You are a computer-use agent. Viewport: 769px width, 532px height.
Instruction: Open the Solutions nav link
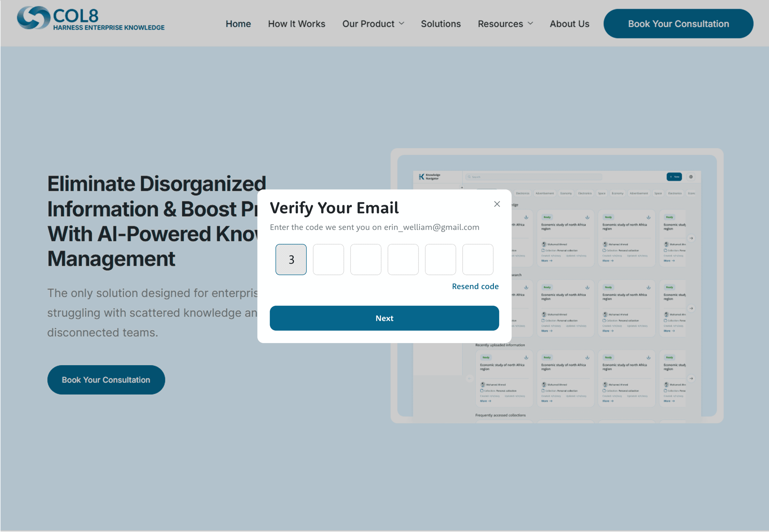[x=440, y=24]
